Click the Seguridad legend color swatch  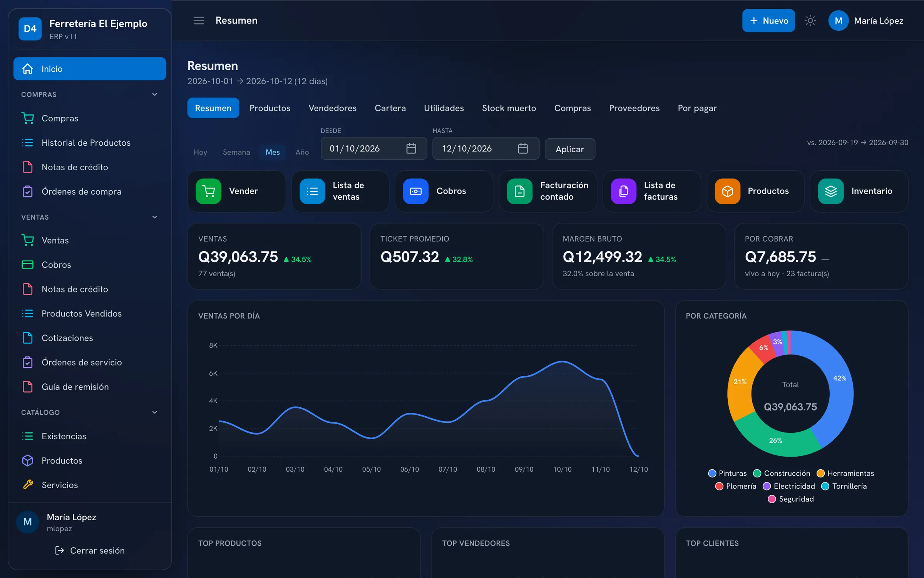point(772,499)
